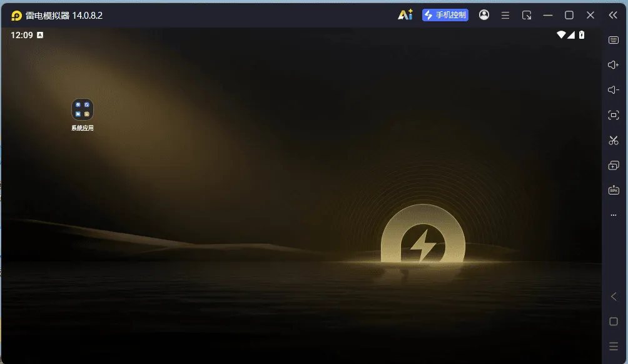628x364 pixels.
Task: Click the mobile signal status icon
Action: pos(570,35)
